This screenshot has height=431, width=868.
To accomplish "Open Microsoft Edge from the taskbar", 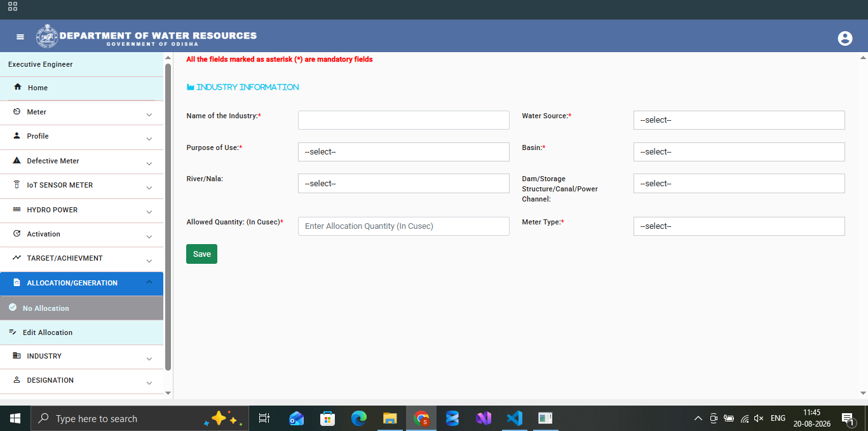I will pyautogui.click(x=359, y=418).
